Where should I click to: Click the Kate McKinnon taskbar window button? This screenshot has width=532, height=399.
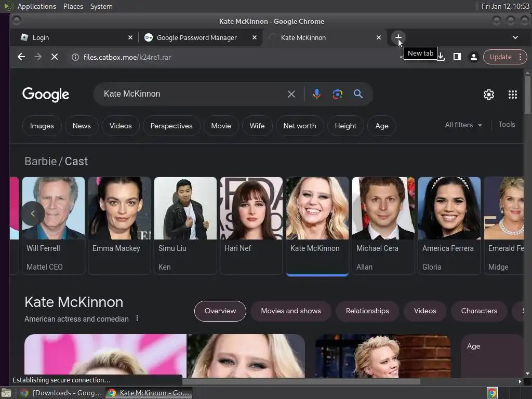[149, 393]
